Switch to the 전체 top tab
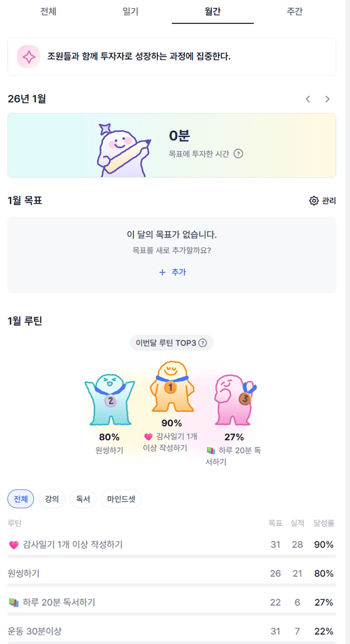Image resolution: width=350 pixels, height=644 pixels. [x=48, y=11]
